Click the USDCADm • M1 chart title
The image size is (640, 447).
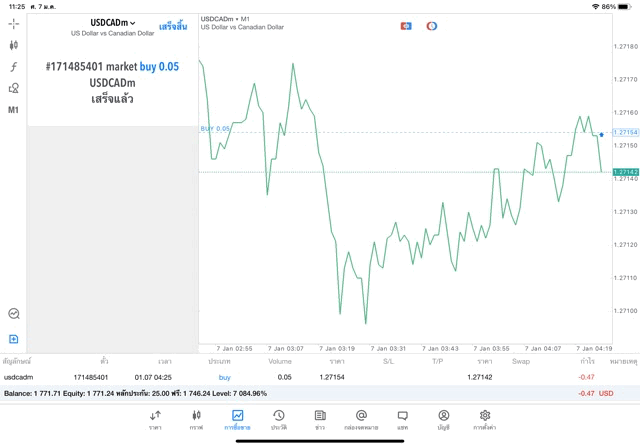coord(225,19)
